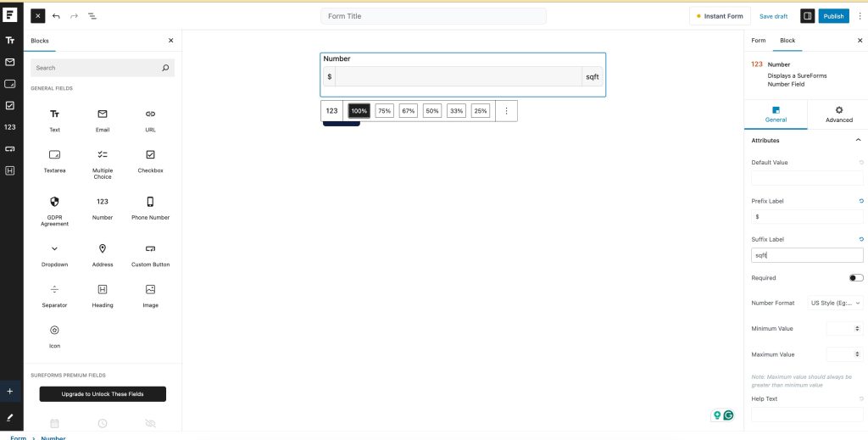Click Upgrade to Unlock These Fields

(103, 394)
